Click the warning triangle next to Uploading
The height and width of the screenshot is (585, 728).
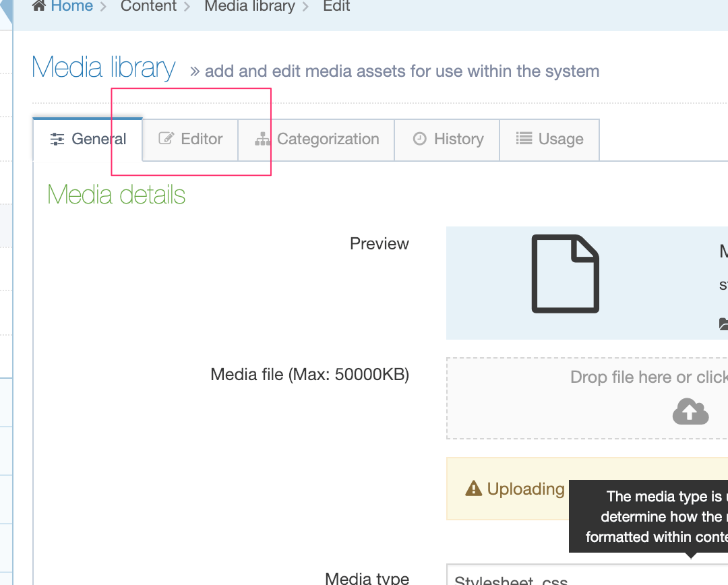474,489
